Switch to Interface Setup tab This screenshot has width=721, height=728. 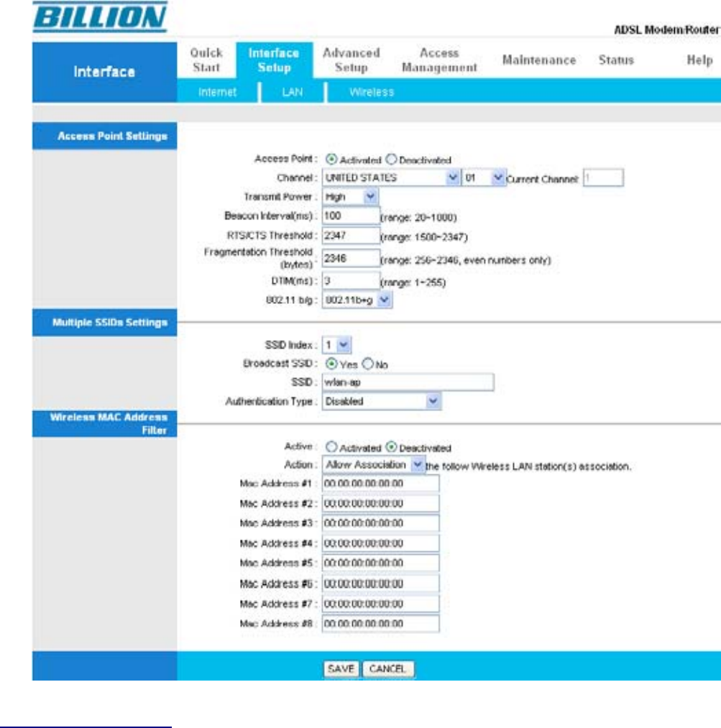pyautogui.click(x=275, y=60)
